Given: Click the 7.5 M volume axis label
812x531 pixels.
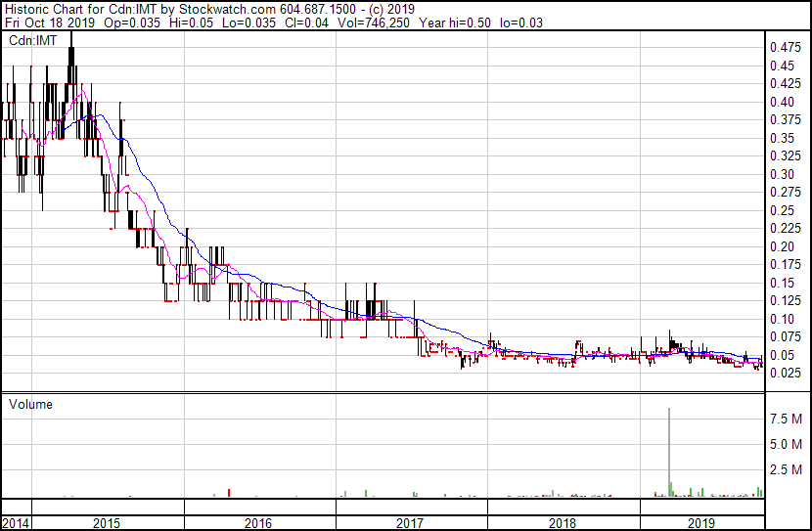Looking at the screenshot, I should pyautogui.click(x=786, y=419).
